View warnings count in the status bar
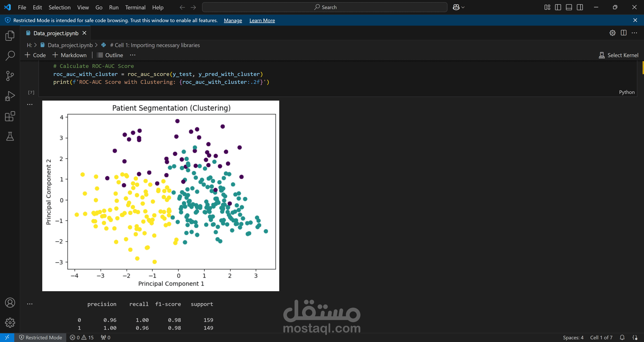Screen dimensions: 644x342 [x=87, y=337]
